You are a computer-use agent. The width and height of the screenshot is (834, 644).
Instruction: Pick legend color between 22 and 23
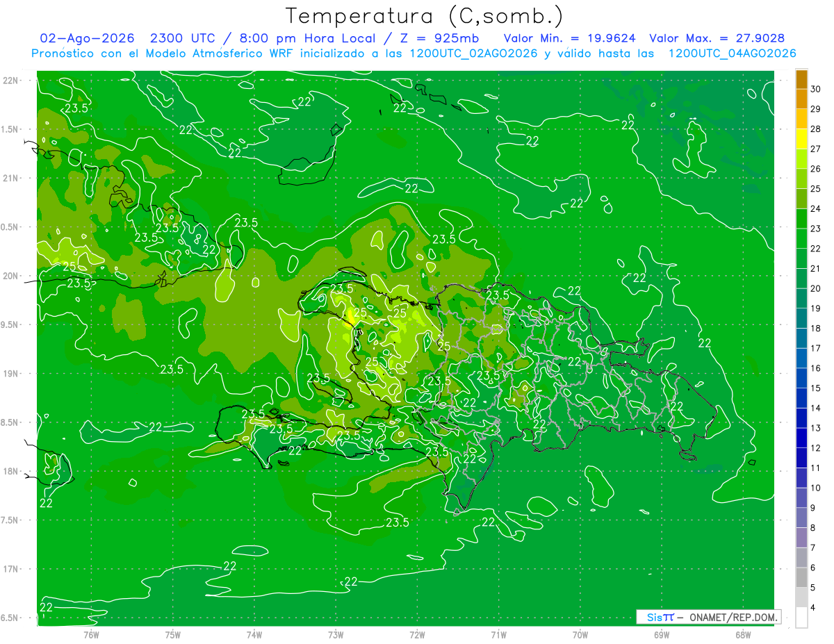pos(801,238)
